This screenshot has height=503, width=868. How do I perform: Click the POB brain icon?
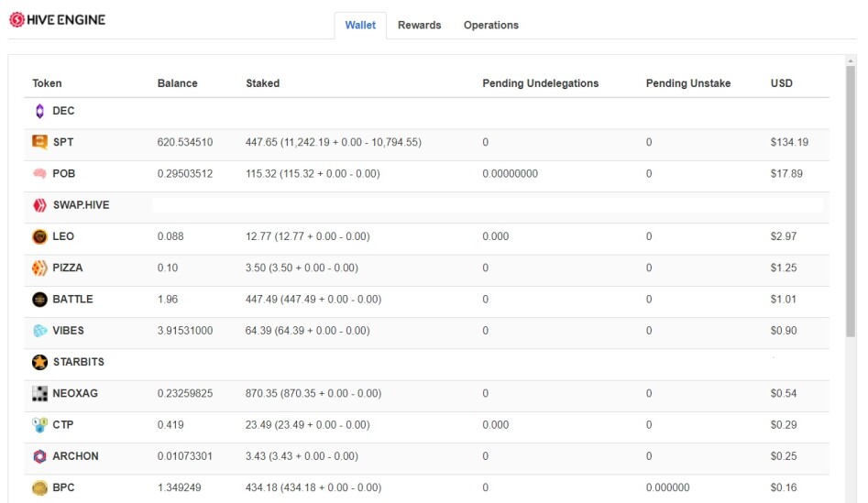coord(39,174)
